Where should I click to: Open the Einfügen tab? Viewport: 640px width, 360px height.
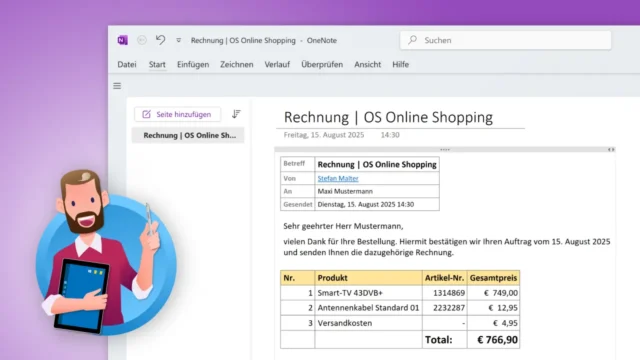193,64
